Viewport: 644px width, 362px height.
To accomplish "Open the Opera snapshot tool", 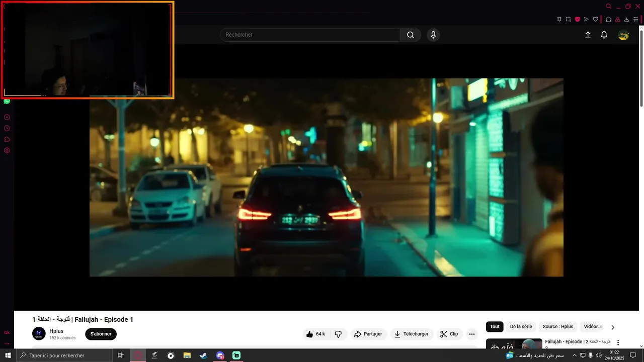I will (x=568, y=20).
